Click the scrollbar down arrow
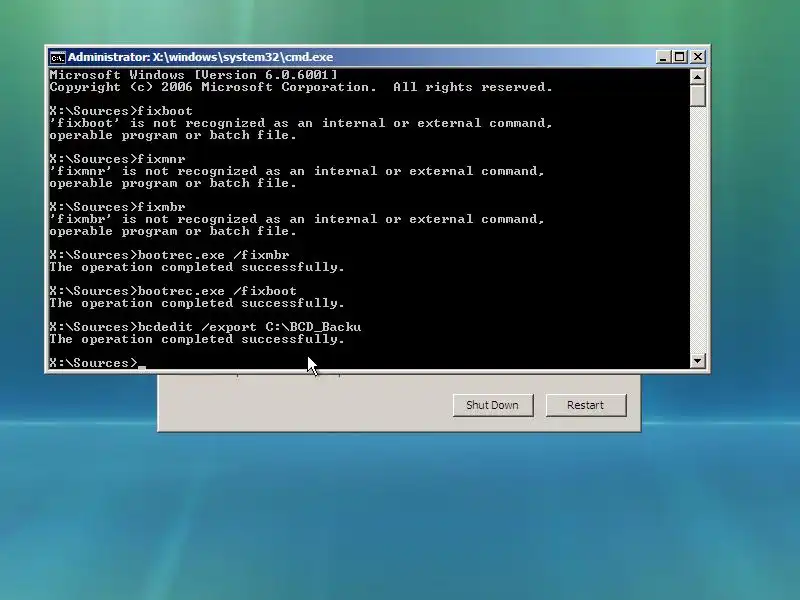Screen dimensions: 800x600 point(697,361)
